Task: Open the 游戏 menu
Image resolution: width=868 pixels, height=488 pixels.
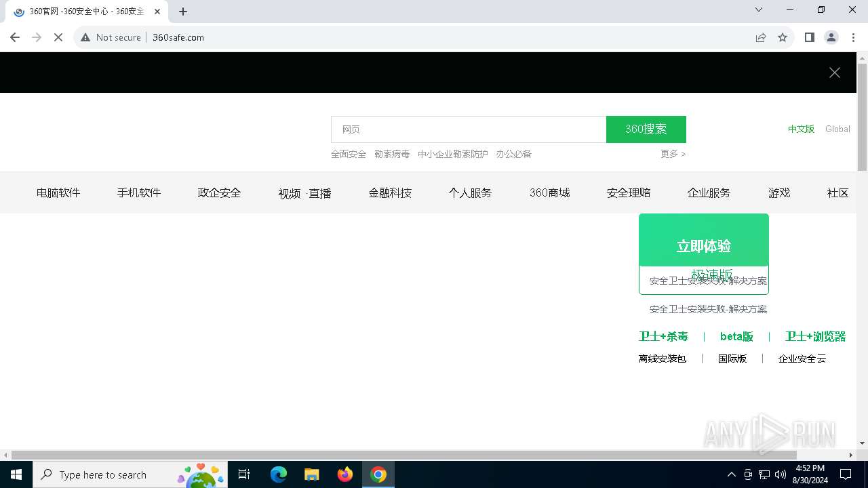Action: tap(779, 192)
